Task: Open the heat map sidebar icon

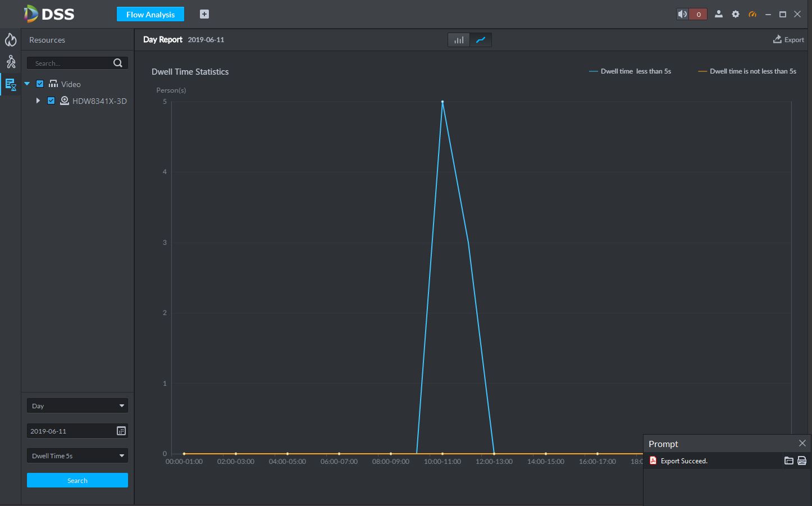Action: click(x=11, y=40)
